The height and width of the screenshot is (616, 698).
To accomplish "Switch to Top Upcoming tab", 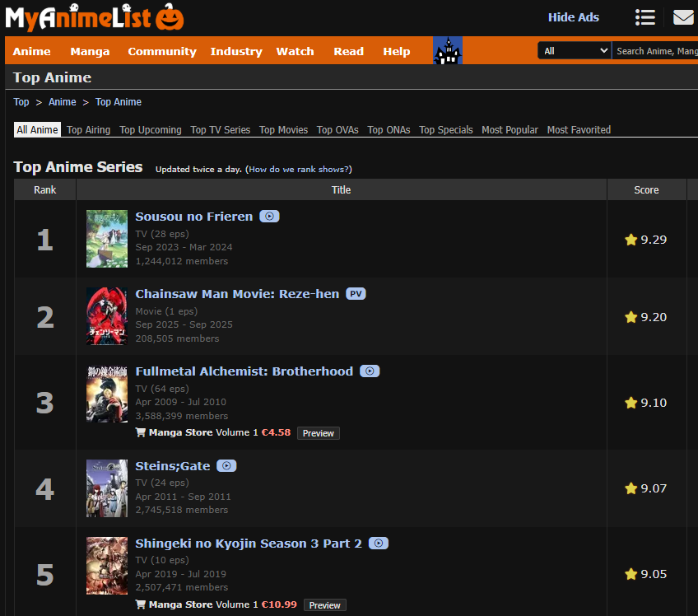I will coord(151,129).
